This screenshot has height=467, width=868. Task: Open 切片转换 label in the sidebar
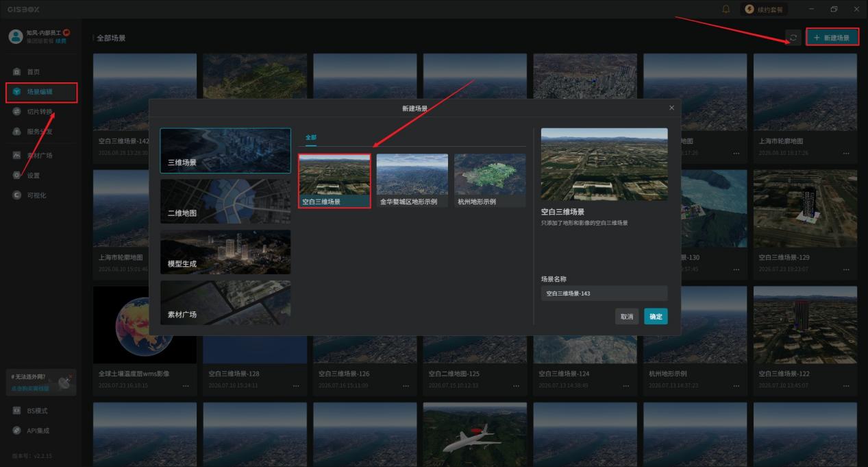coord(39,112)
